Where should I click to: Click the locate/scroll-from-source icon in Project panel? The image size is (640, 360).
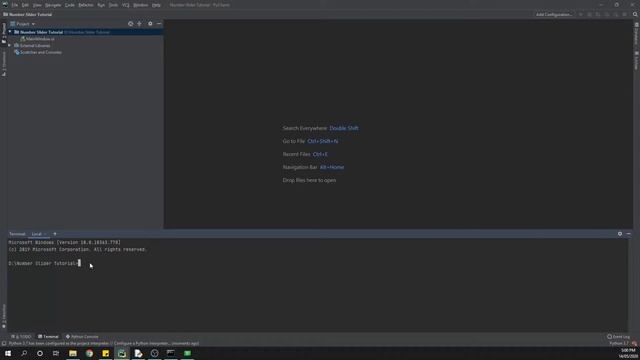point(131,24)
